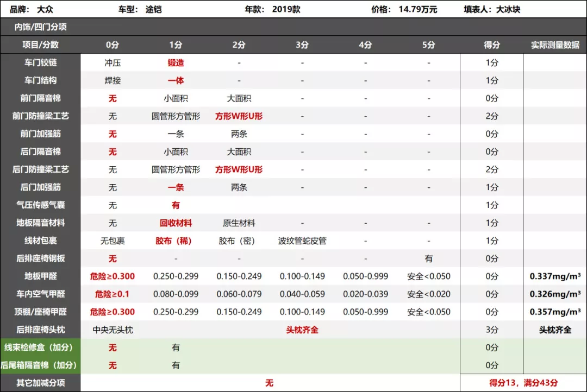Click the "途铠" car model value
The width and height of the screenshot is (587, 392).
point(154,9)
